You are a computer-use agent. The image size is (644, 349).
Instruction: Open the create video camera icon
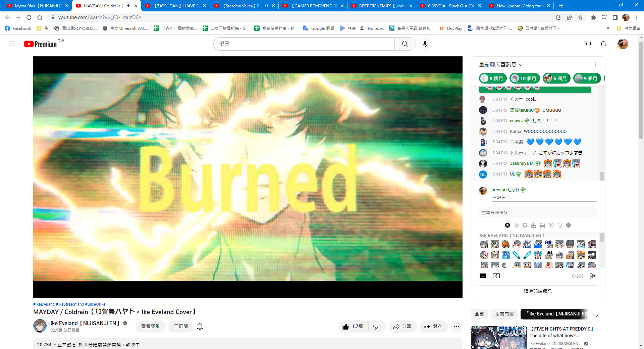pos(587,44)
